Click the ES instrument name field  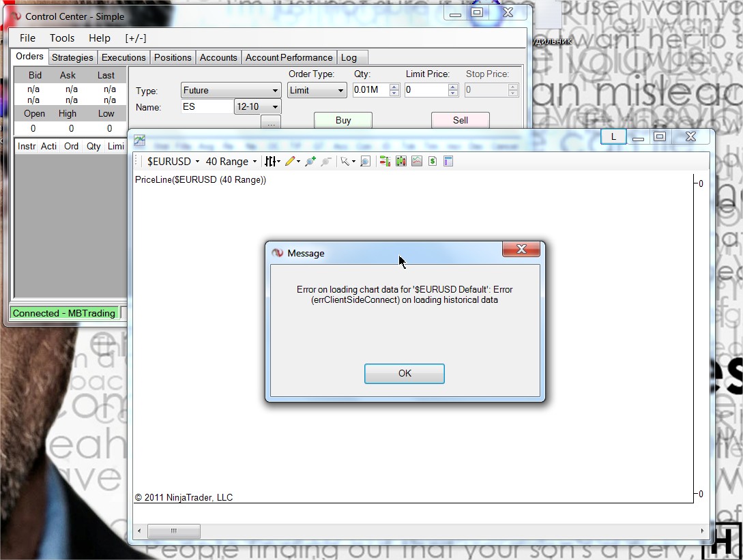coord(207,106)
